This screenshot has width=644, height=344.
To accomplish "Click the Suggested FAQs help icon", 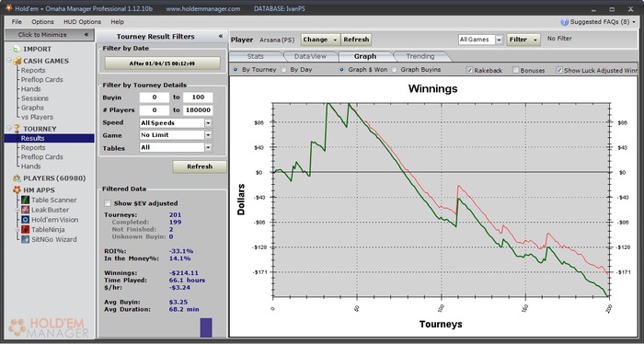I will [564, 22].
